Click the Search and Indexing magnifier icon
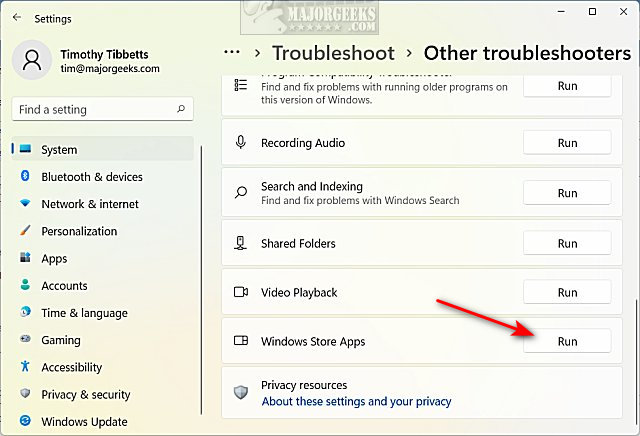The image size is (640, 436). pyautogui.click(x=241, y=192)
